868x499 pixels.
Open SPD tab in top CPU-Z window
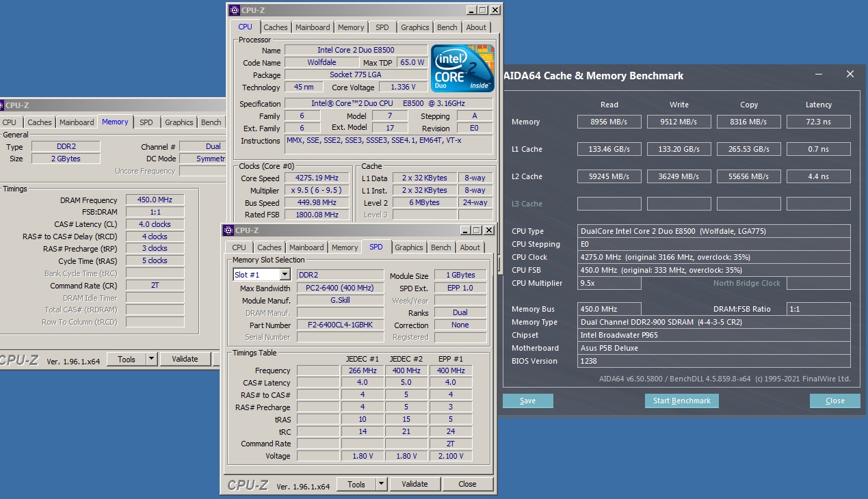[382, 27]
